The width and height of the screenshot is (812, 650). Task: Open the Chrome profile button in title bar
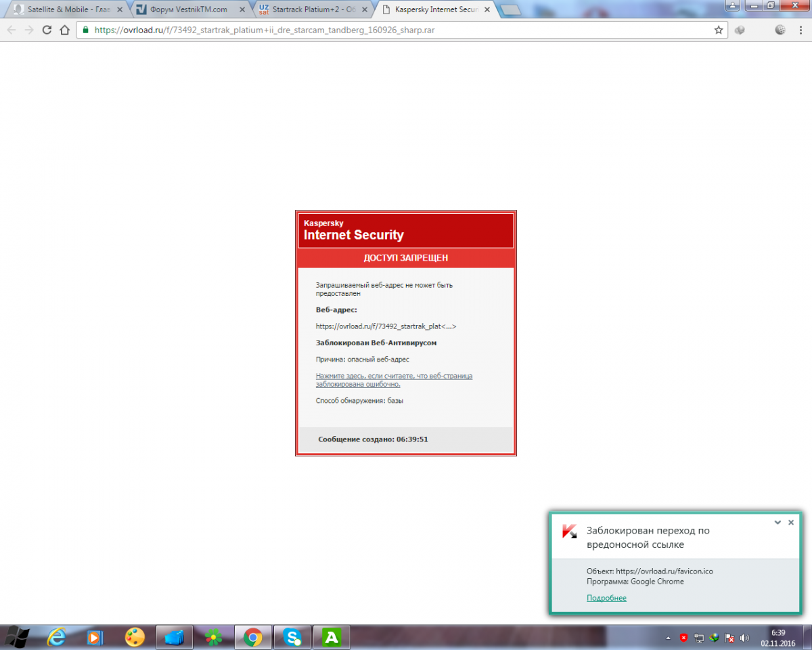732,5
